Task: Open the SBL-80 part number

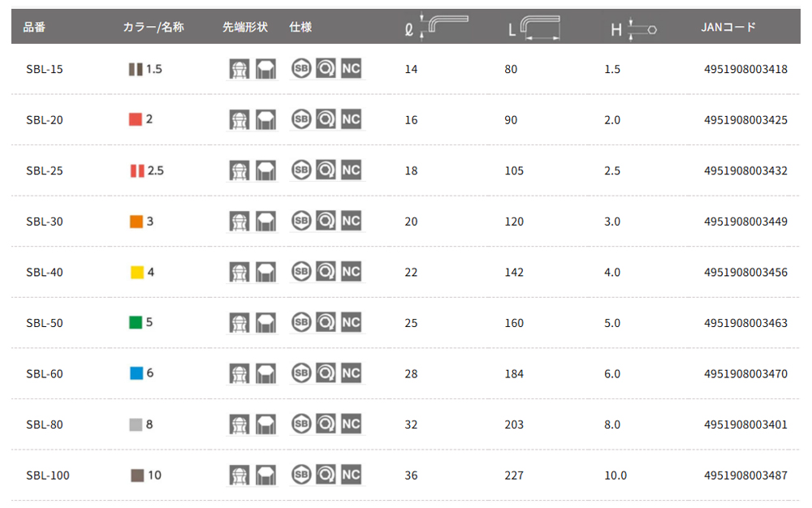Action: pyautogui.click(x=45, y=424)
